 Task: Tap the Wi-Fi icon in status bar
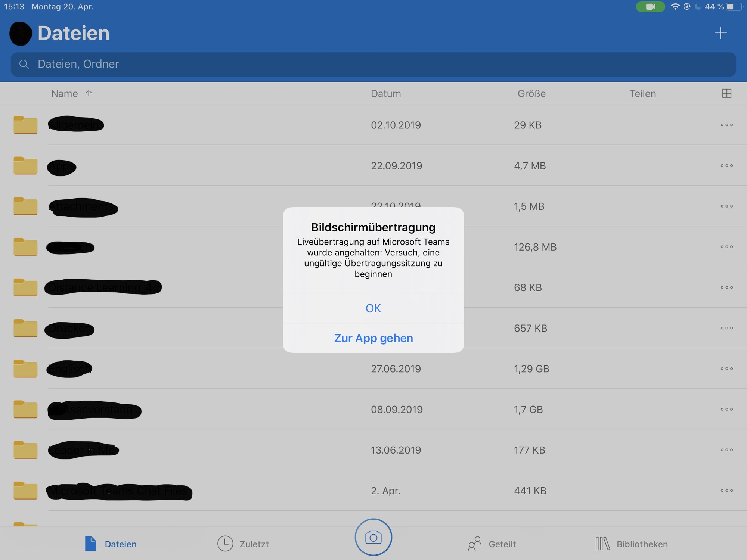(675, 7)
